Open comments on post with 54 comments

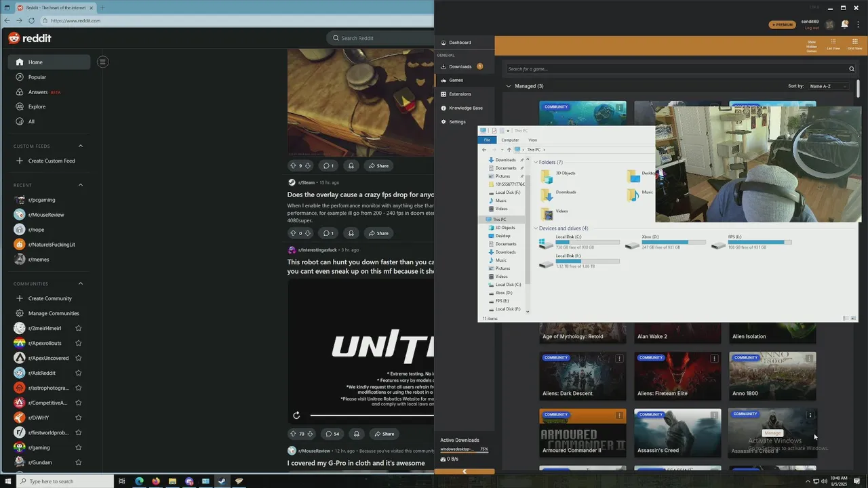(x=332, y=434)
